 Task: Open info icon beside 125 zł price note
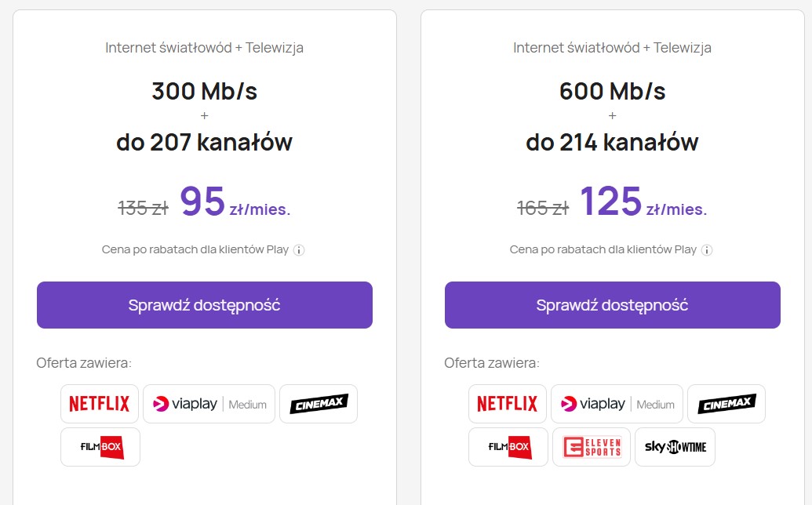[x=707, y=250]
